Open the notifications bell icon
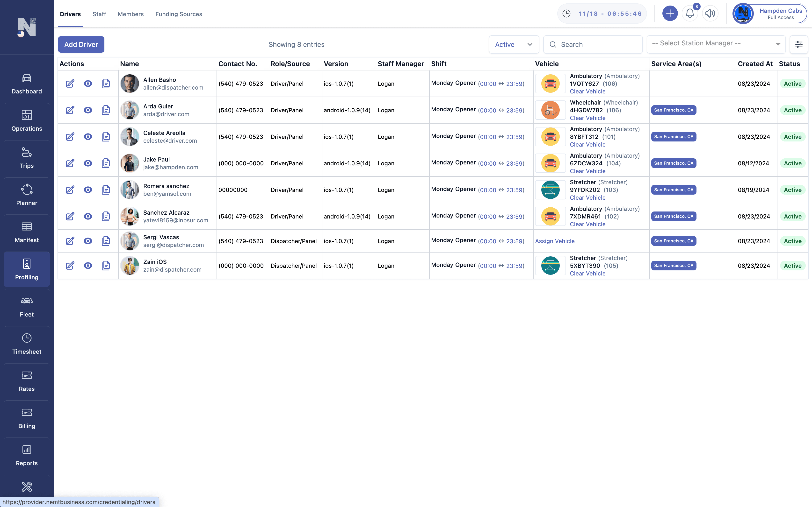812x507 pixels. (689, 14)
